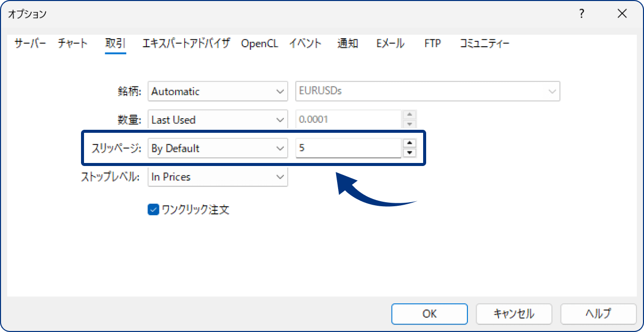
Task: Click the dialog help question mark icon
Action: 582,14
